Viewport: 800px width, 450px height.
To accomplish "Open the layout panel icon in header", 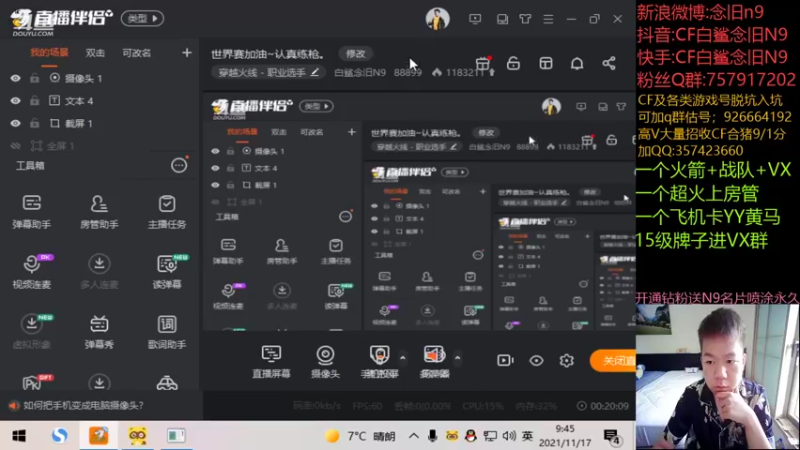I will pyautogui.click(x=545, y=63).
